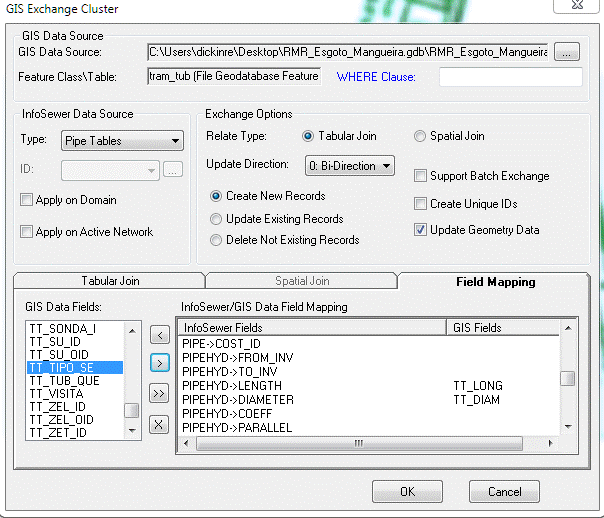Click the map all double arrow button
This screenshot has width=604, height=518.
[x=159, y=394]
